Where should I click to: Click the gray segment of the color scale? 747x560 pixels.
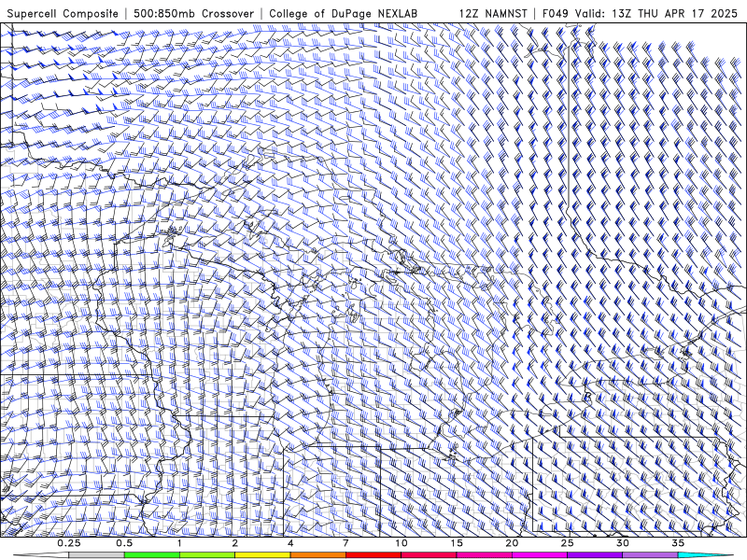pyautogui.click(x=96, y=555)
